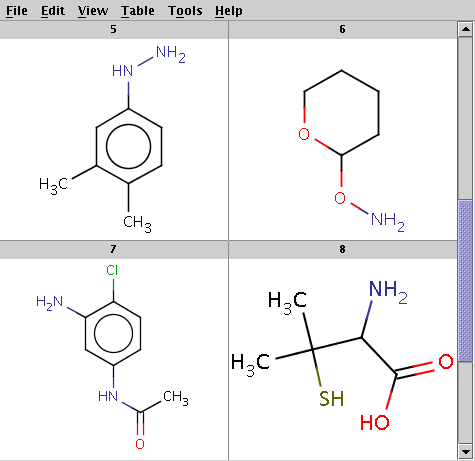475x461 pixels.
Task: Click the scrollbar down arrow
Action: [465, 452]
